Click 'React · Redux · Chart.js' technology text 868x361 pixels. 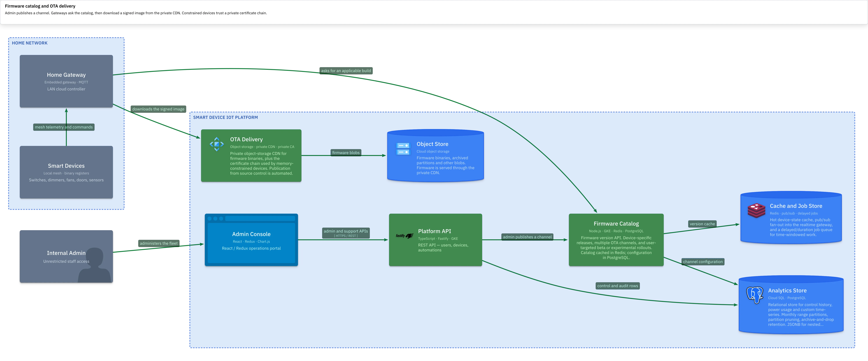[251, 242]
